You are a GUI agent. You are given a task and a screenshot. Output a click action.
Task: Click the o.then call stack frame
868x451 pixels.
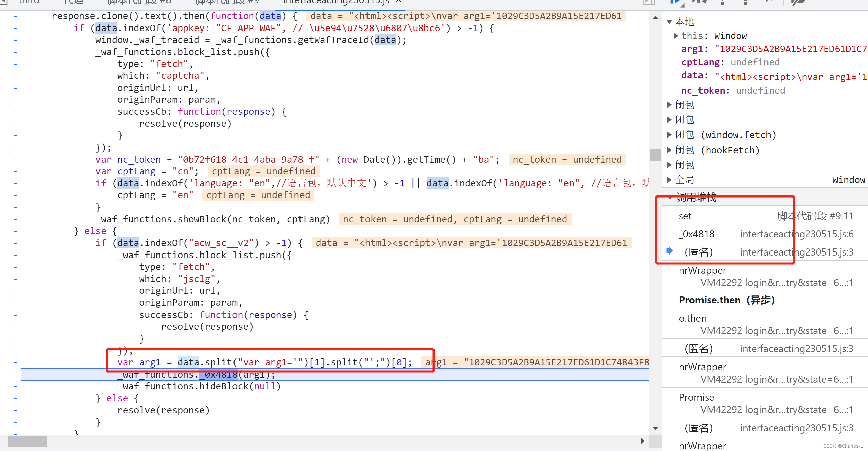tap(692, 318)
